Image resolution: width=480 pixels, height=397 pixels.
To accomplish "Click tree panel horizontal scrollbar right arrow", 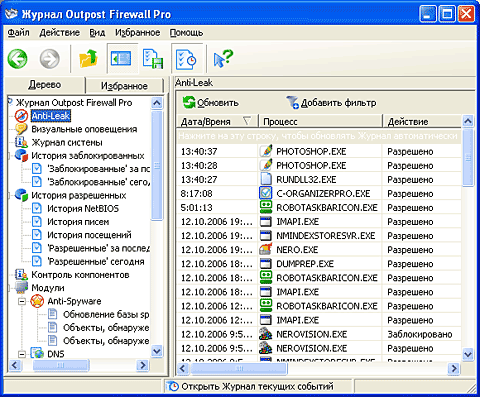I will (x=143, y=365).
